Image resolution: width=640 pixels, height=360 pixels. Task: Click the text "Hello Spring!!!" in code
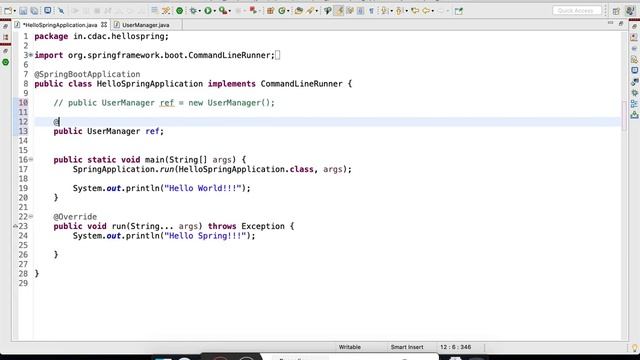coord(205,236)
